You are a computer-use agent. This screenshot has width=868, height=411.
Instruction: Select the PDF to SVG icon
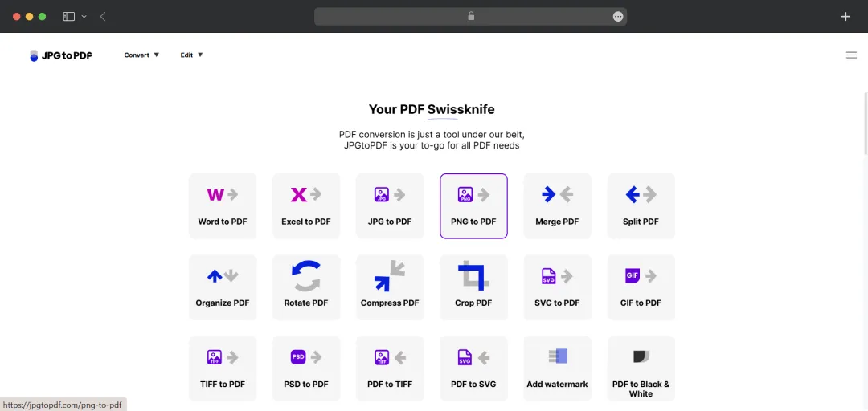tap(473, 357)
